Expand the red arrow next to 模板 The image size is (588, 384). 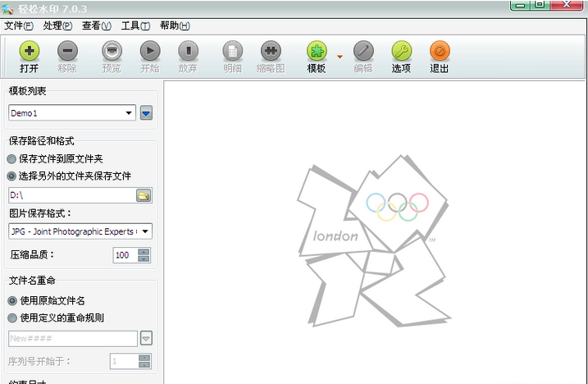340,57
